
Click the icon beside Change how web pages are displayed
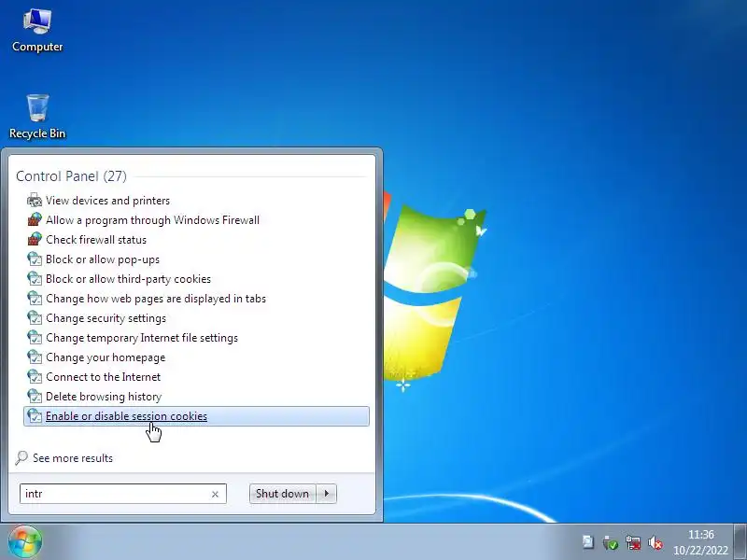(35, 298)
